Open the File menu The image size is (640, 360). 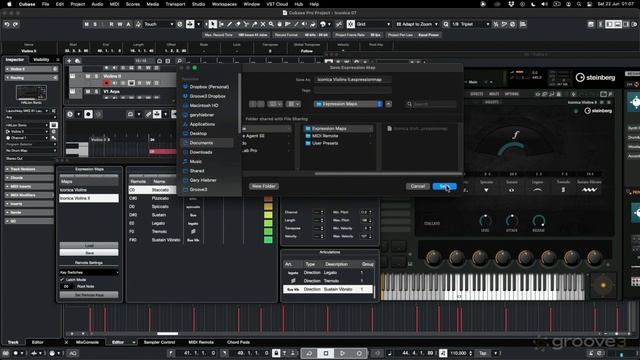45,4
